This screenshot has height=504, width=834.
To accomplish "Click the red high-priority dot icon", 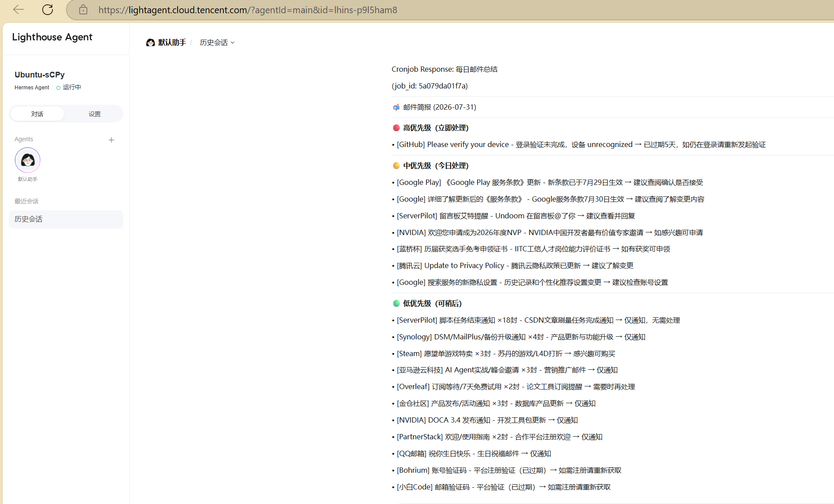I will click(x=397, y=128).
